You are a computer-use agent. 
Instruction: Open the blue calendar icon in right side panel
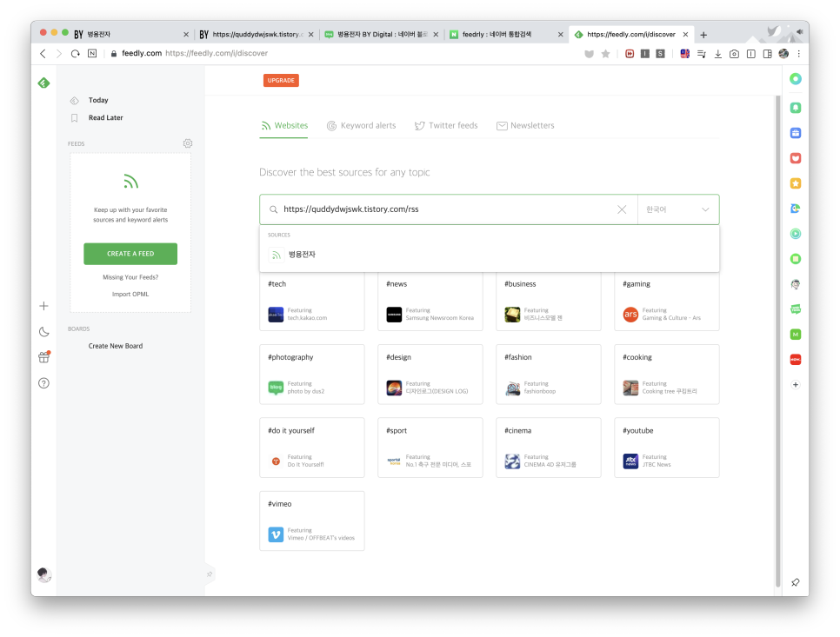(x=796, y=133)
